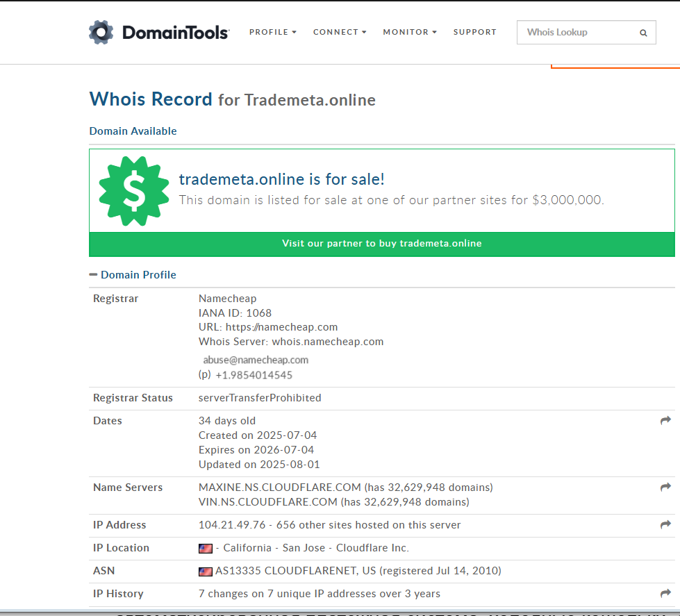Select the $3,000,000 sale listing sentence

[x=392, y=200]
